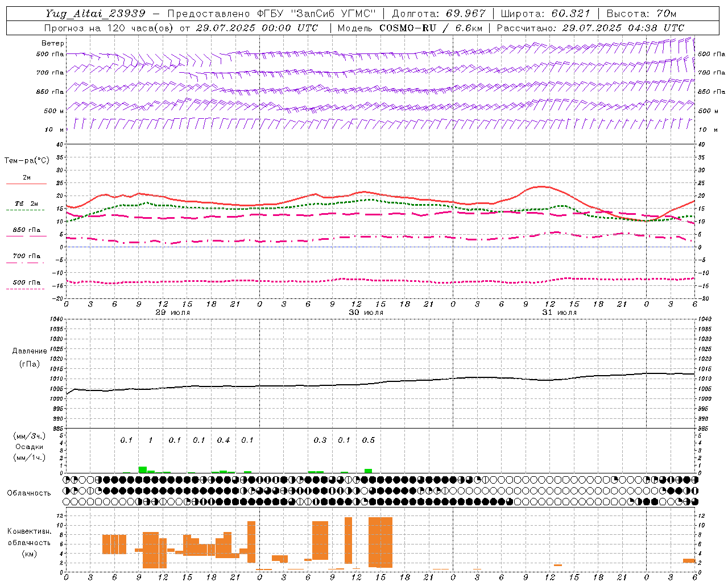The width and height of the screenshot is (728, 582).
Task: Click the 3-hour precipitation value 0.4
Action: click(224, 440)
